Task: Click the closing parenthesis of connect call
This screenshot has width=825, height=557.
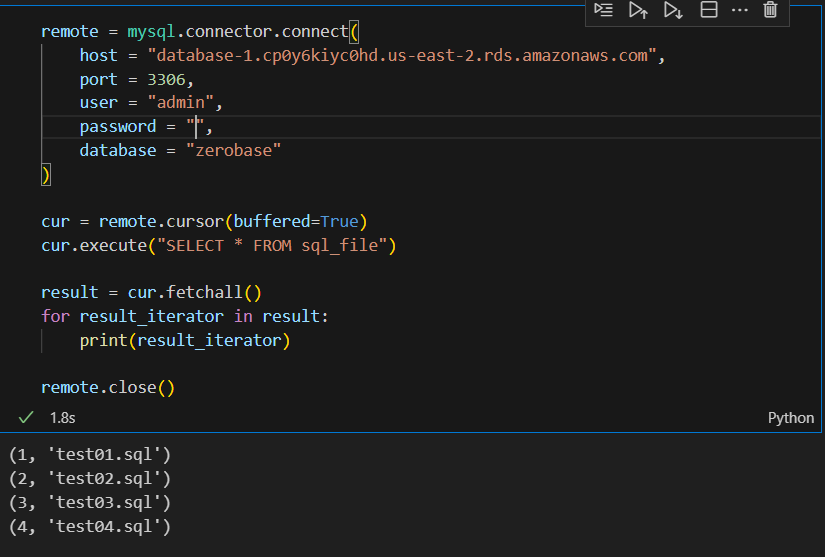Action: click(x=46, y=175)
